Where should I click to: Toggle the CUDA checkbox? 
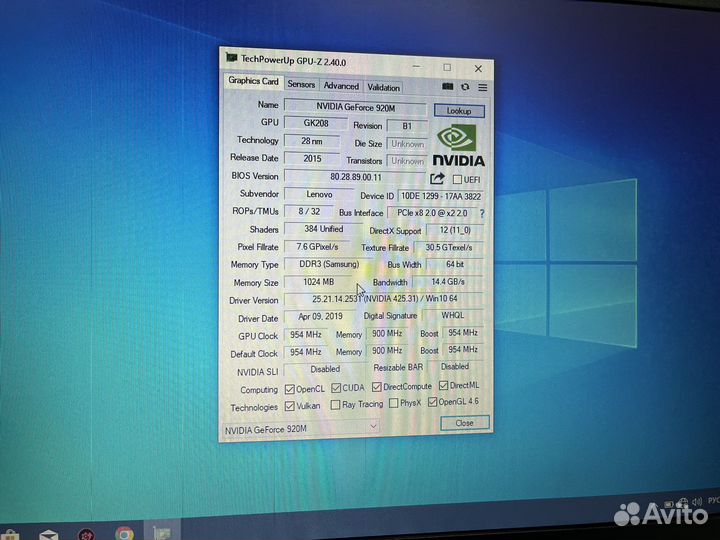click(336, 388)
